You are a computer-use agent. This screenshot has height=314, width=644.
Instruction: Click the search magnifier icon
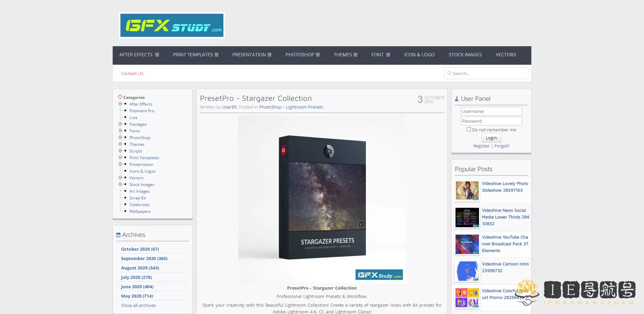[450, 73]
